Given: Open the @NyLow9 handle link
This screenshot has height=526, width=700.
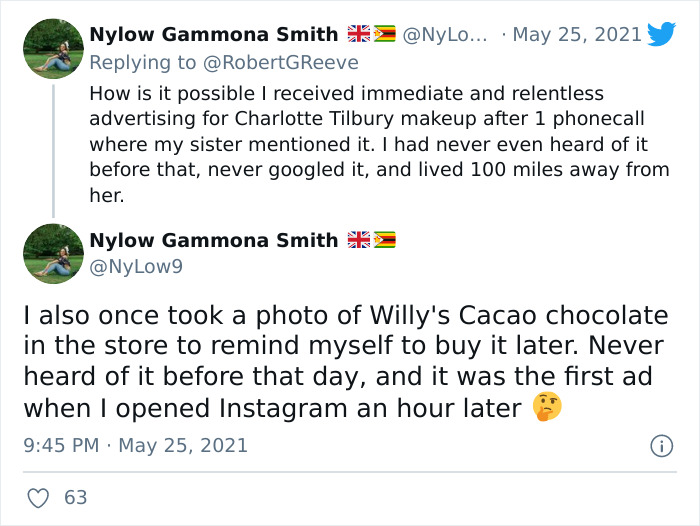Looking at the screenshot, I should pyautogui.click(x=136, y=267).
